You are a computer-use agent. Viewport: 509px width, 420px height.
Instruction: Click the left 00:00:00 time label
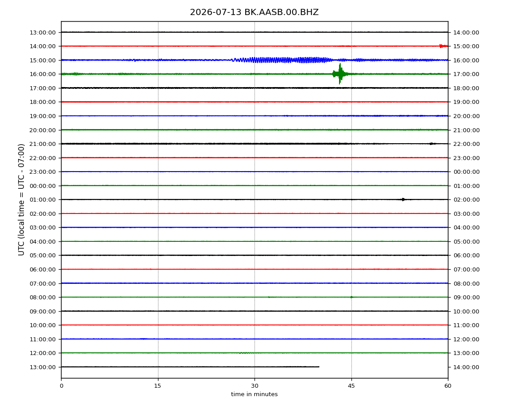click(x=42, y=186)
